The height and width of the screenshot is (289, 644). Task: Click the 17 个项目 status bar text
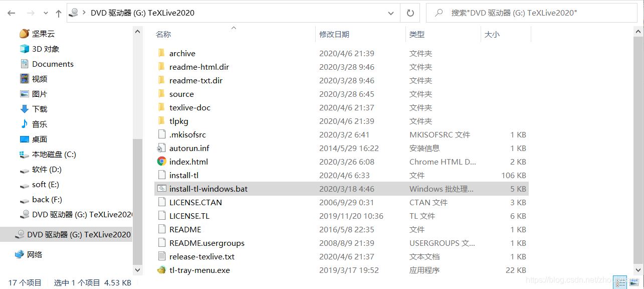point(25,282)
